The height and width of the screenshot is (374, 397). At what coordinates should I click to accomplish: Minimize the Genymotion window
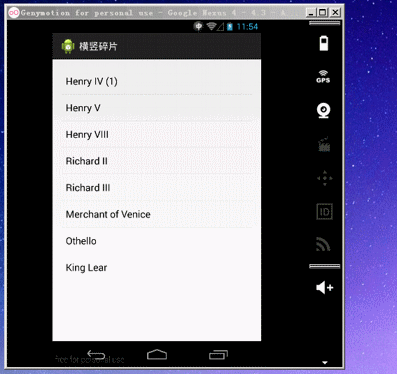tap(311, 13)
